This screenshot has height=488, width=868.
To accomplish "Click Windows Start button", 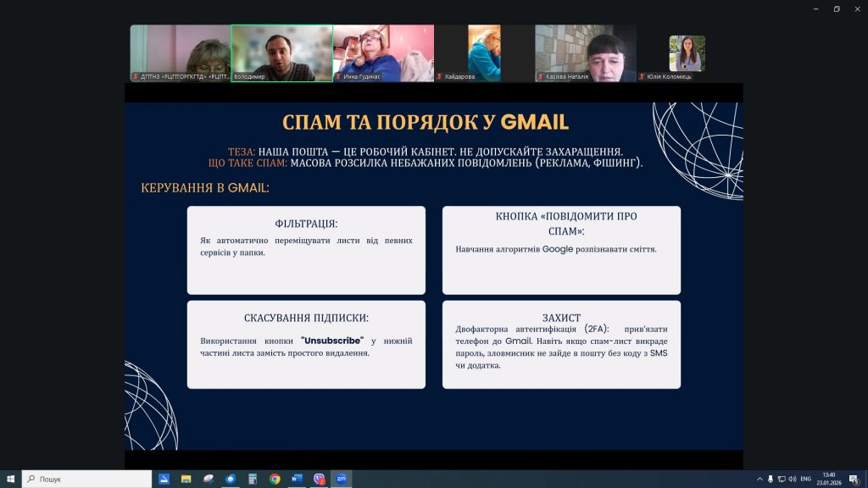I will coord(10,479).
